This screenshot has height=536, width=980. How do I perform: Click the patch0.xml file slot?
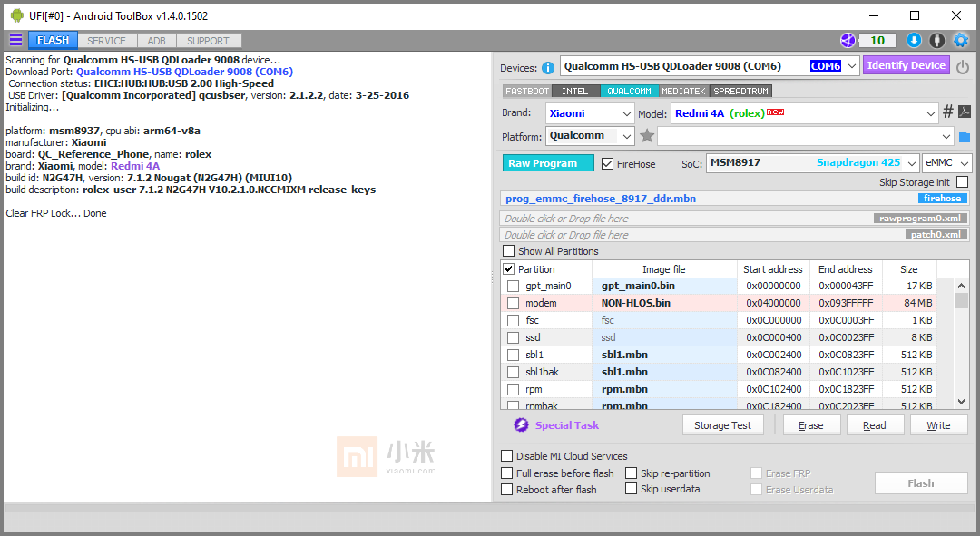[735, 234]
